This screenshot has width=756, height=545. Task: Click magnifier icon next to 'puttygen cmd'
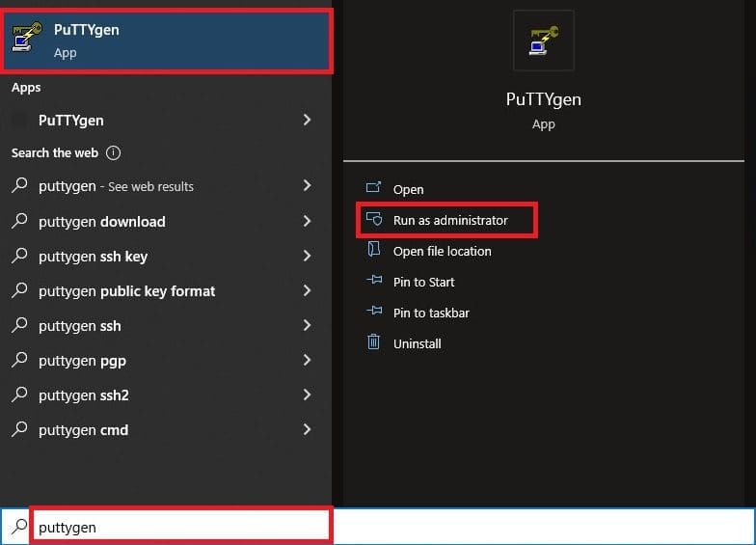tap(19, 428)
